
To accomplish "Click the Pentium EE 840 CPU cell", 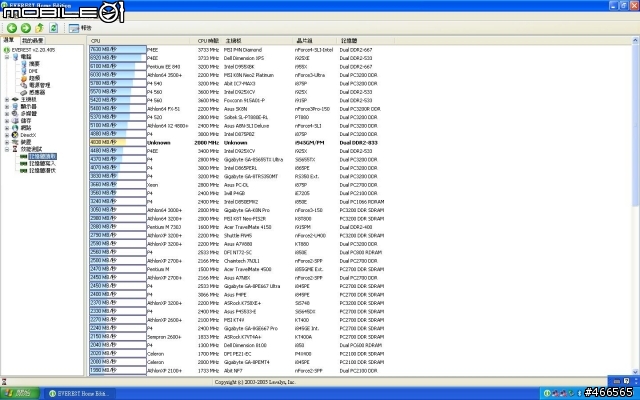I will point(164,67).
